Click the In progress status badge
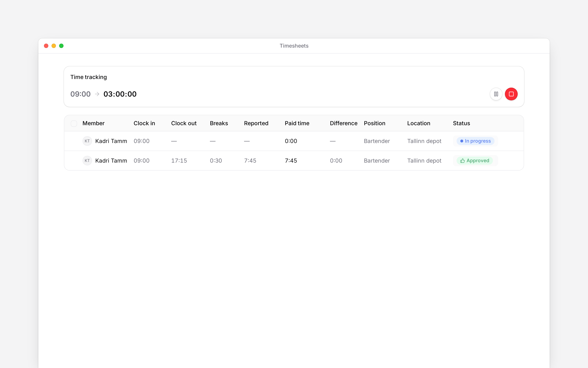This screenshot has height=368, width=588. [x=475, y=141]
